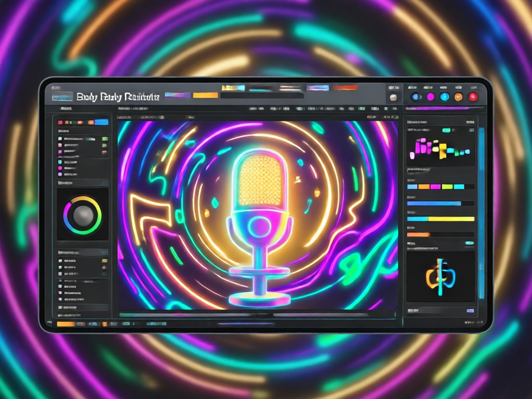Click the tan icon on the third left list row
The width and height of the screenshot is (532, 399).
104,153
